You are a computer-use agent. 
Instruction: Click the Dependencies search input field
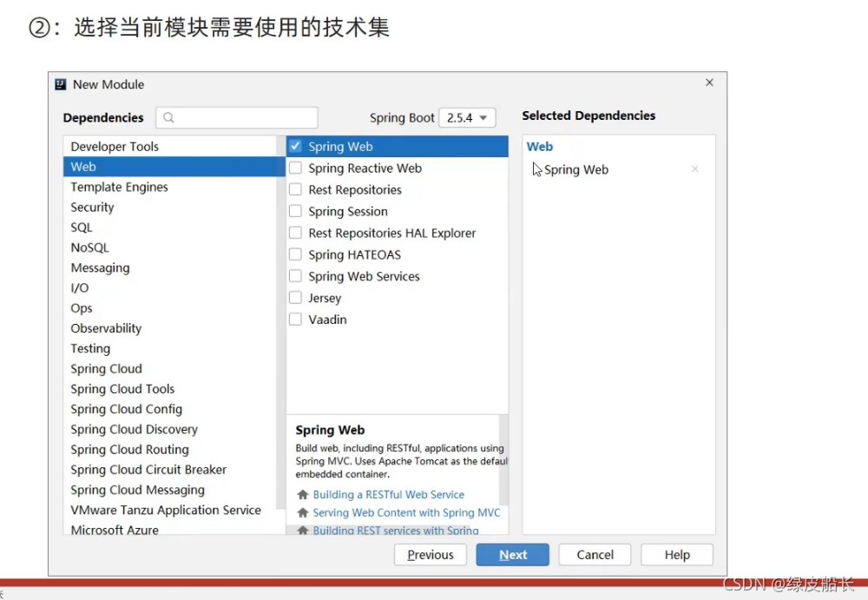pyautogui.click(x=237, y=117)
